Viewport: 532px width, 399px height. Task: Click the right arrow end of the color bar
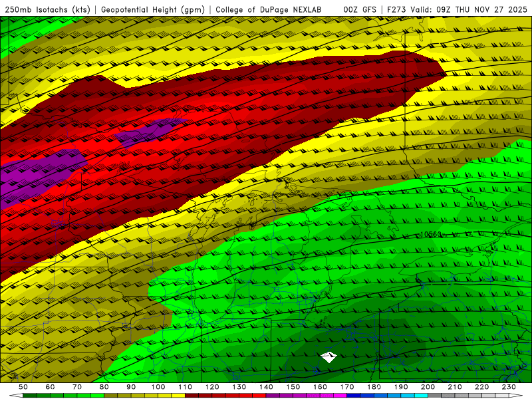click(516, 395)
